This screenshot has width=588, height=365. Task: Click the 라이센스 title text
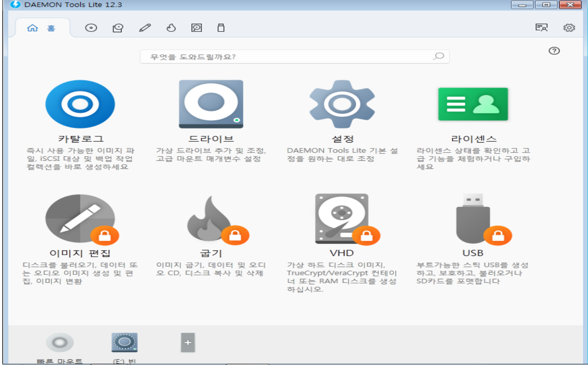pyautogui.click(x=474, y=139)
